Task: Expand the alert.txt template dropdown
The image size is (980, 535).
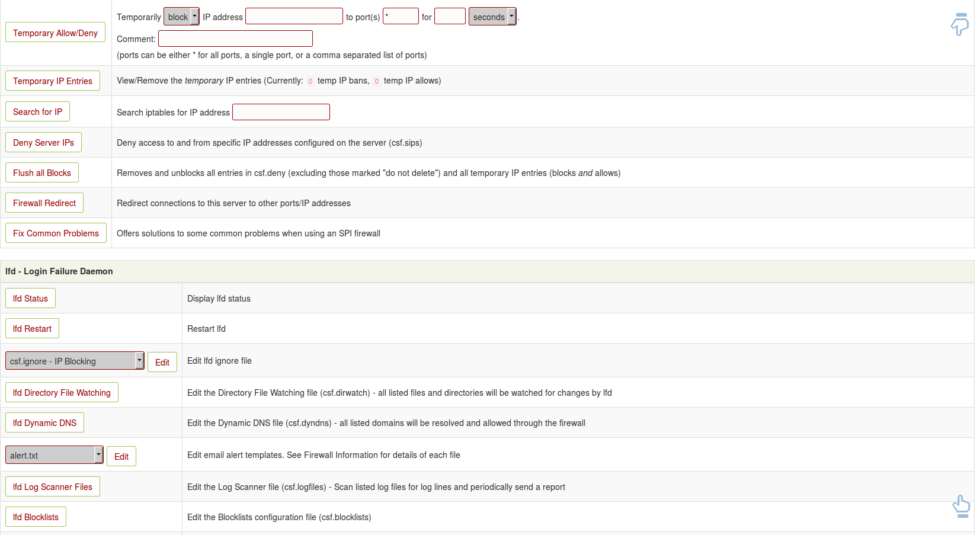Action: click(55, 455)
